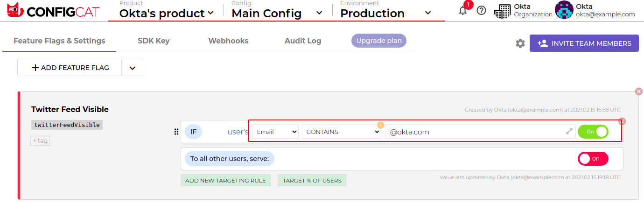Click the ConfigCat logo
The height and width of the screenshot is (204, 644).
[53, 11]
